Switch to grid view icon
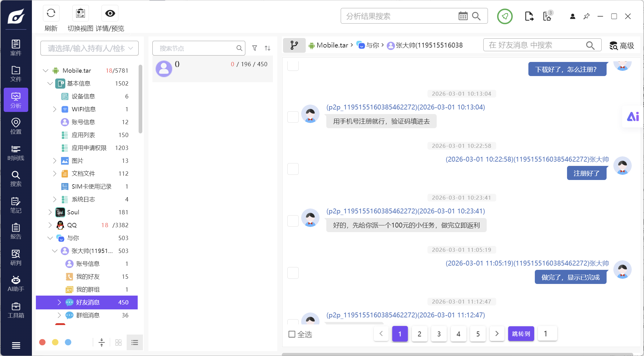This screenshot has width=644, height=356. pos(118,343)
